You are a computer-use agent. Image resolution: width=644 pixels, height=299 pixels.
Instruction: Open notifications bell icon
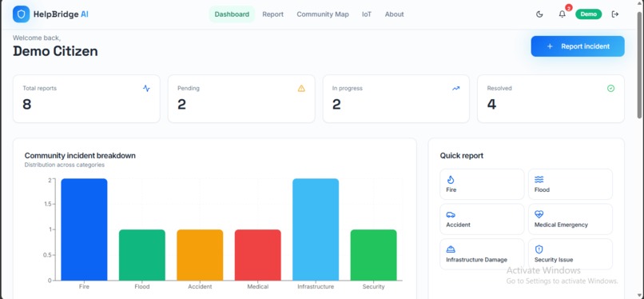coord(562,14)
